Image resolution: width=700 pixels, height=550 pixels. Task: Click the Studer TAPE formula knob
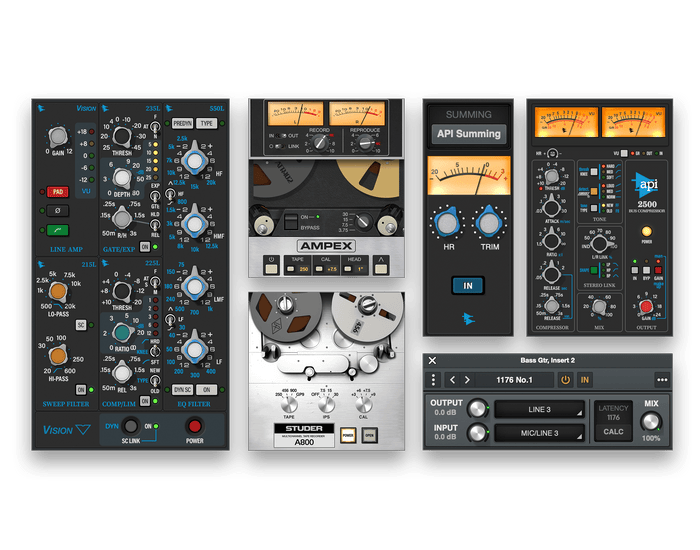tap(289, 405)
